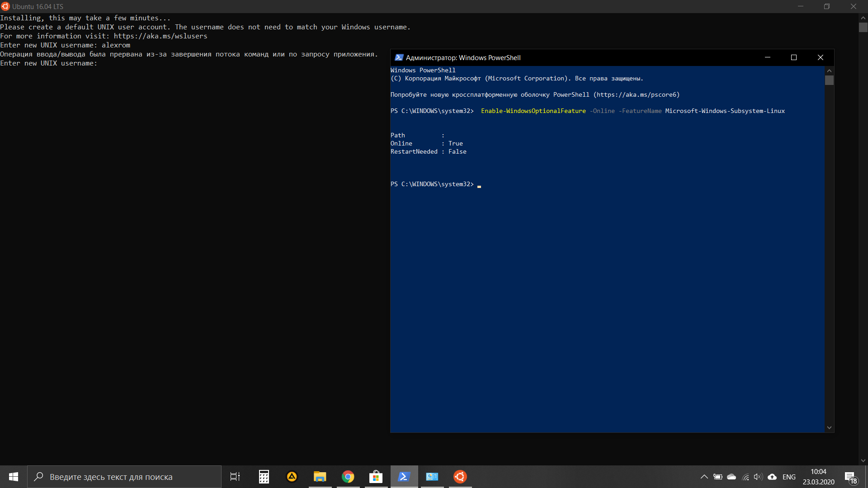The height and width of the screenshot is (488, 868).
Task: Open Calculator from the taskbar
Action: coord(264,477)
